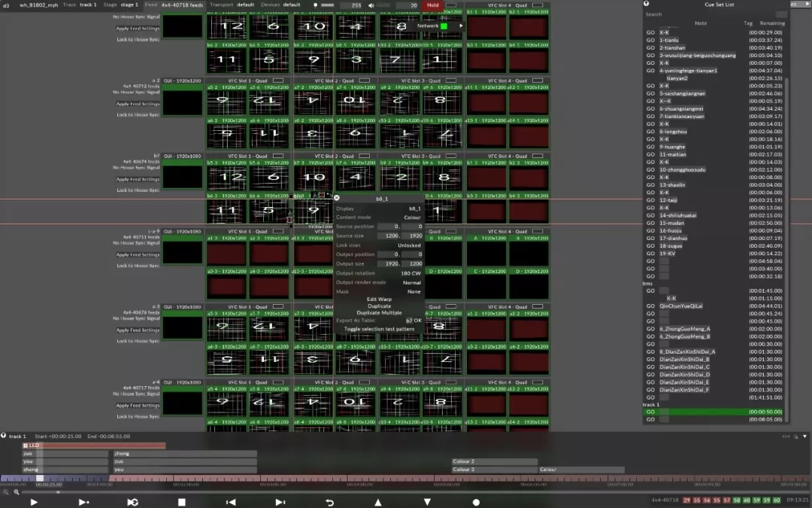Click GO for the 12-taiji cue
812x508 pixels.
(650, 200)
